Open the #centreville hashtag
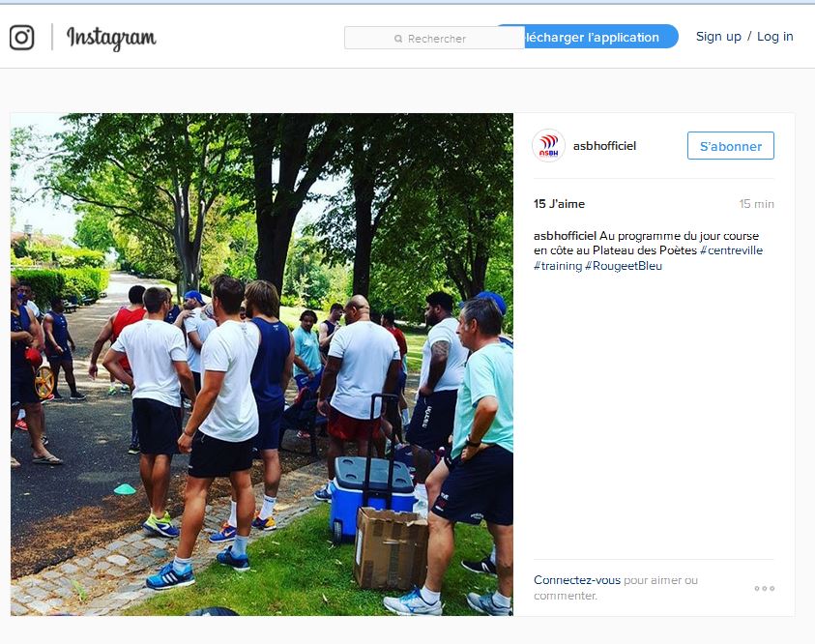Image resolution: width=815 pixels, height=644 pixels. point(731,250)
